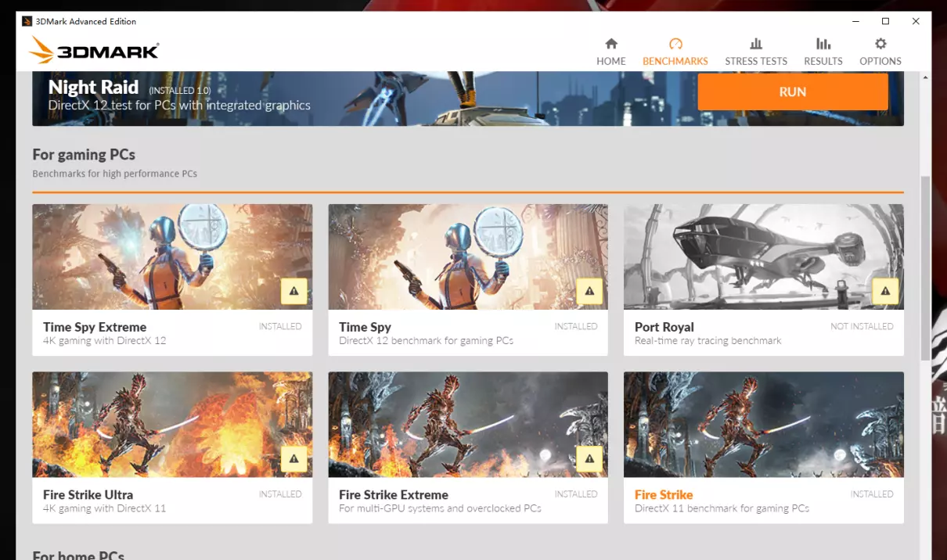The width and height of the screenshot is (947, 560).
Task: Click the 3DMark logo in header
Action: click(x=94, y=51)
